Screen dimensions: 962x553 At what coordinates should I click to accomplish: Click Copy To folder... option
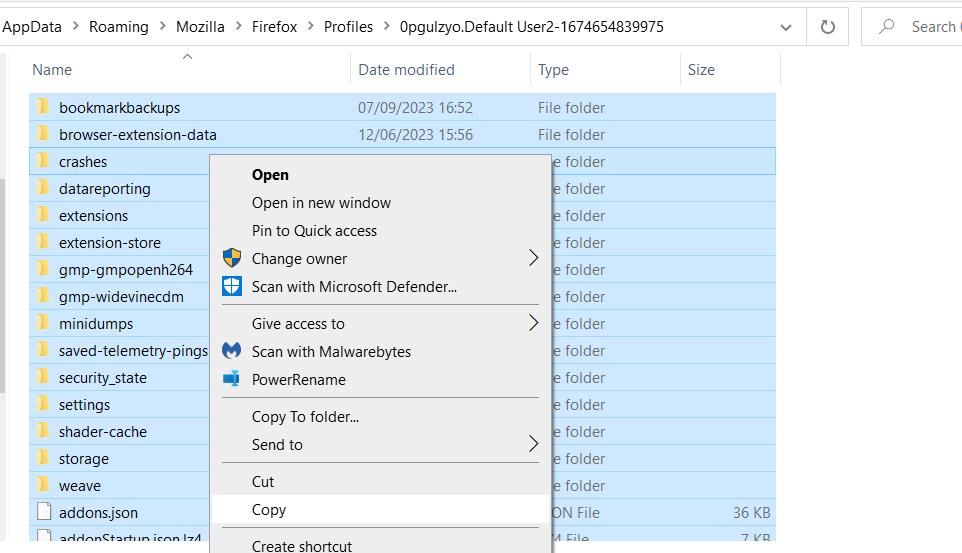tap(305, 416)
